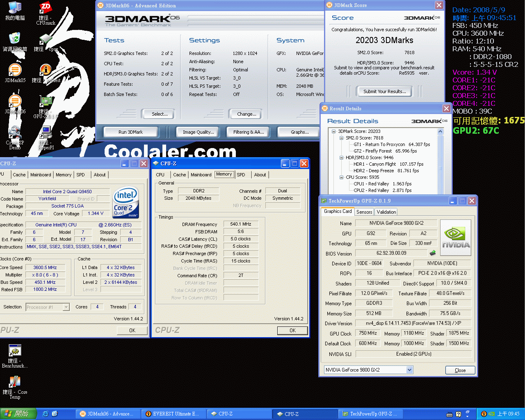
Task: Click the Result Details scrollbar up arrow
Action: point(441,132)
